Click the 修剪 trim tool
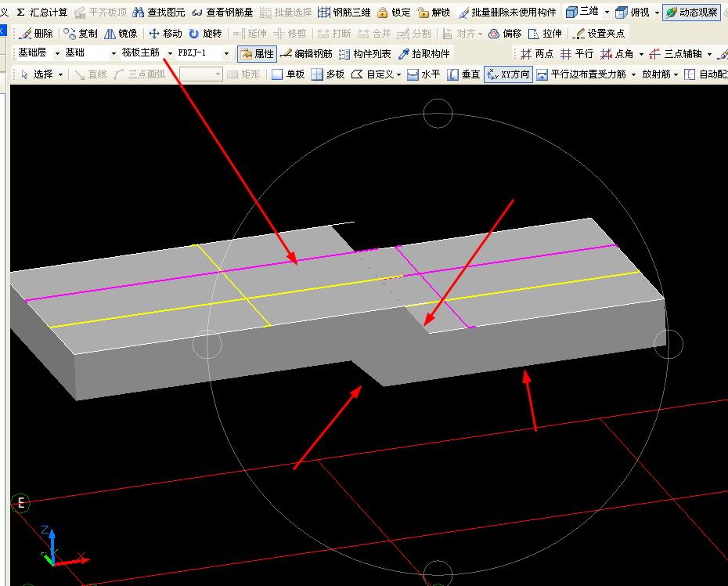 tap(290, 34)
